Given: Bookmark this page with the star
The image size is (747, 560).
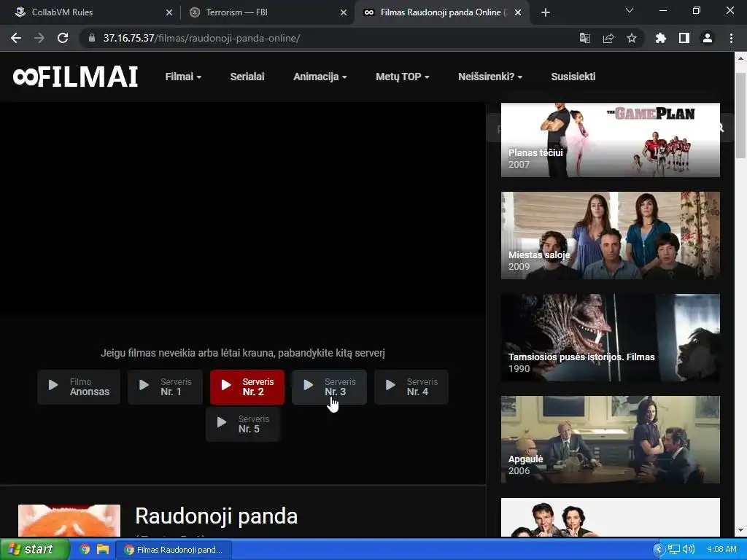Looking at the screenshot, I should coord(632,38).
